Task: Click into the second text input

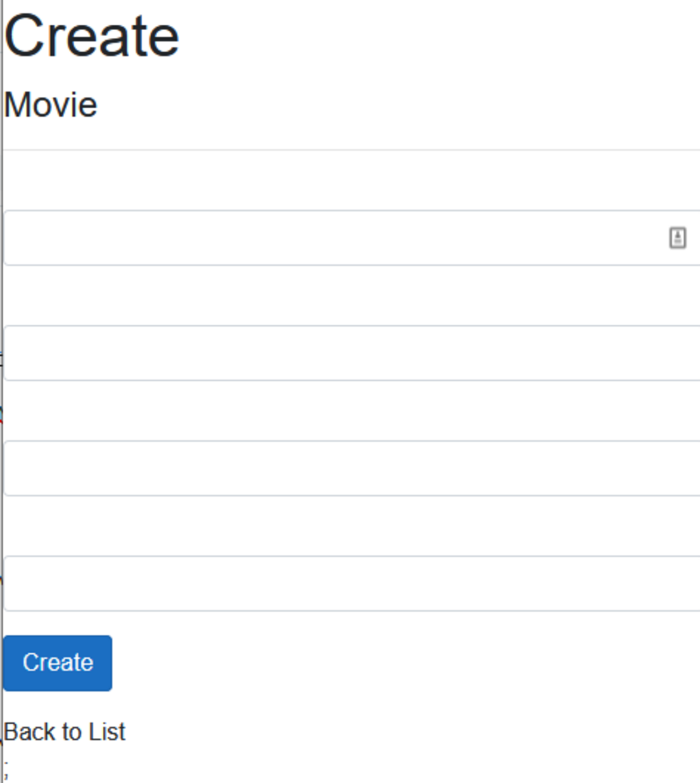Action: 350,353
